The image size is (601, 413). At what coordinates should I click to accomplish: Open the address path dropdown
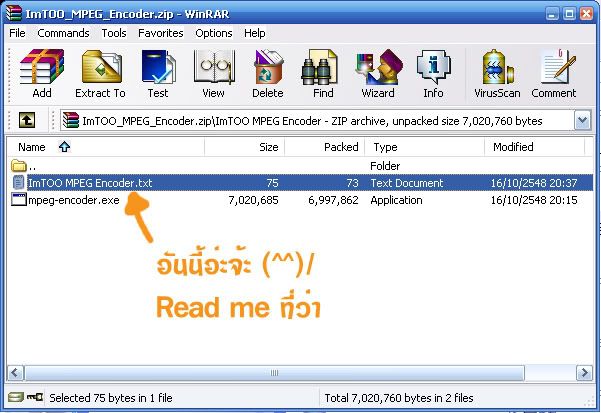coord(583,121)
